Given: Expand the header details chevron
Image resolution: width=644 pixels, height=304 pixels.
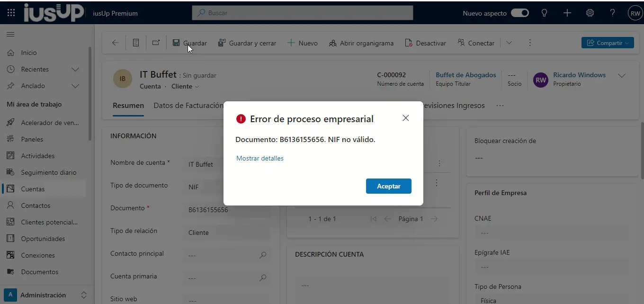Looking at the screenshot, I should [x=622, y=76].
